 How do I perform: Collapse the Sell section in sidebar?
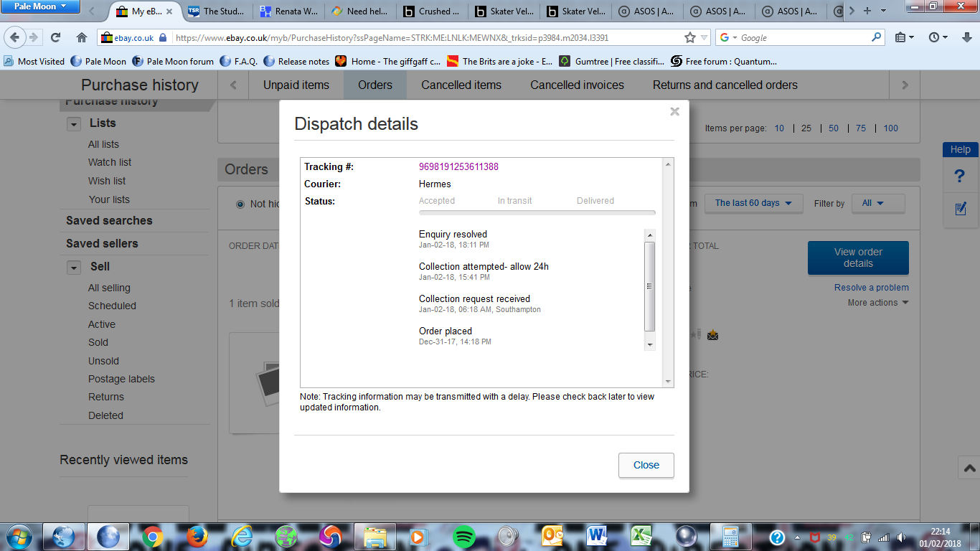pyautogui.click(x=74, y=267)
